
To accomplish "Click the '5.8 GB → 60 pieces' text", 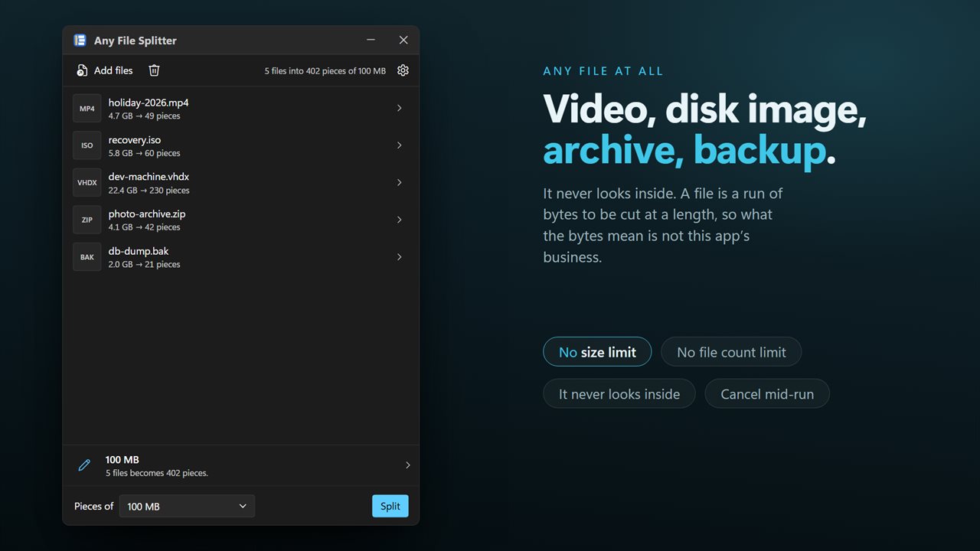I will [145, 153].
